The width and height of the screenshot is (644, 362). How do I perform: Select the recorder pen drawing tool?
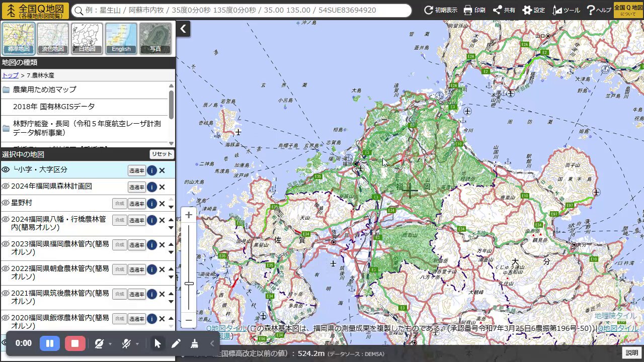[176, 343]
